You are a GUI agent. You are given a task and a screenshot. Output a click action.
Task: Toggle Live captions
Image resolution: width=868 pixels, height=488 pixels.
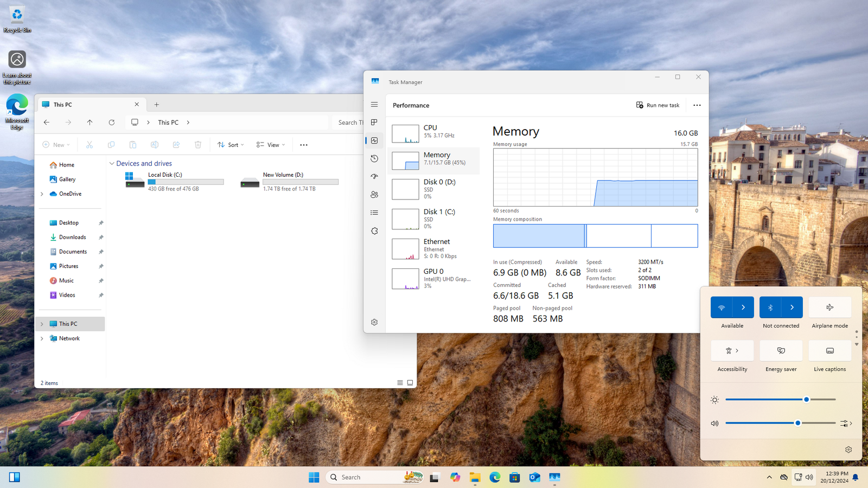click(830, 351)
